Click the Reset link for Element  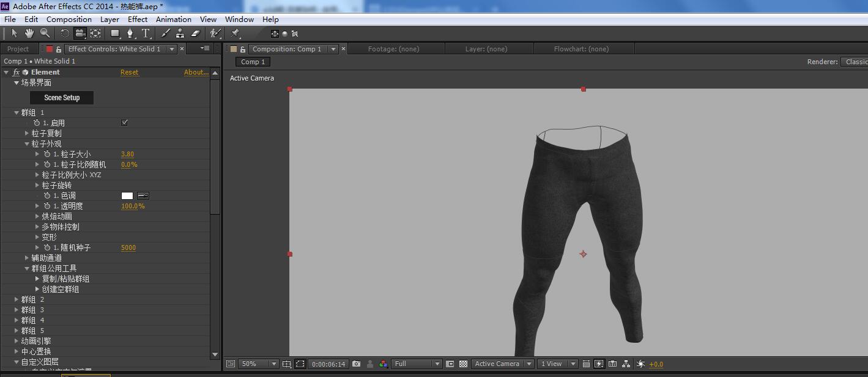129,72
